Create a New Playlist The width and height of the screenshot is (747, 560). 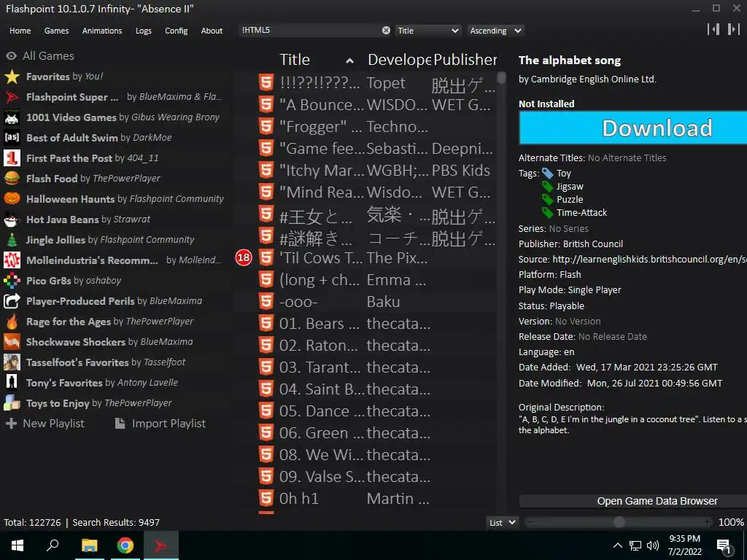click(x=45, y=424)
